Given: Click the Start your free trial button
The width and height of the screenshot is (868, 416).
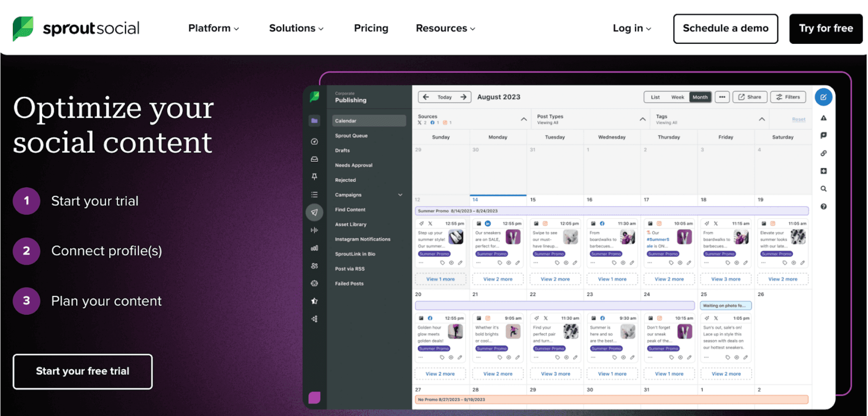Looking at the screenshot, I should point(82,371).
